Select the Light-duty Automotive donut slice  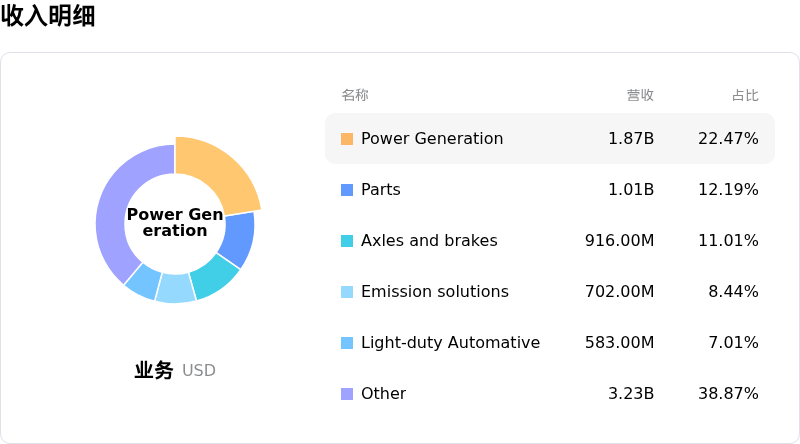(144, 281)
